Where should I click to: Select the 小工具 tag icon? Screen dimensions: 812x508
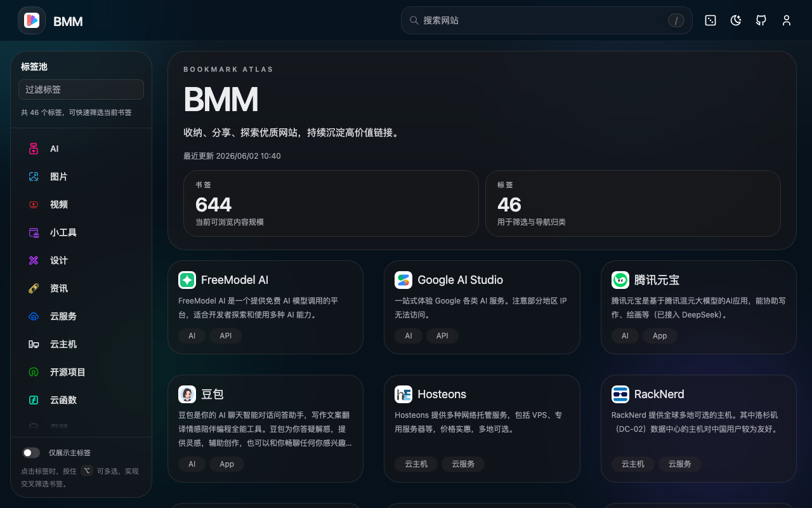pyautogui.click(x=34, y=232)
